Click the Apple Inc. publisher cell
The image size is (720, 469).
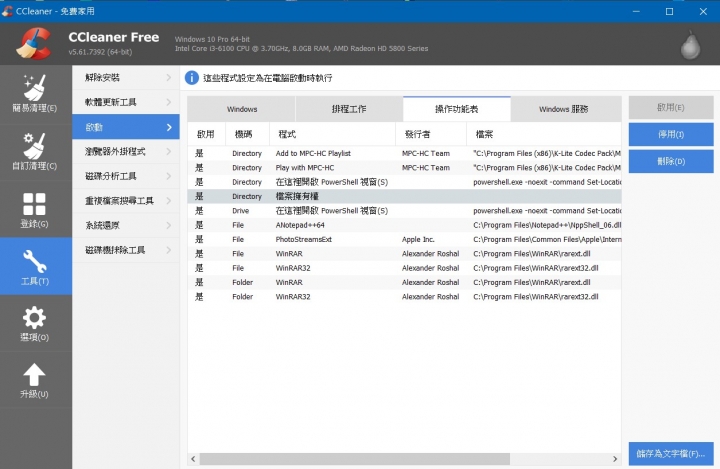pyautogui.click(x=418, y=239)
